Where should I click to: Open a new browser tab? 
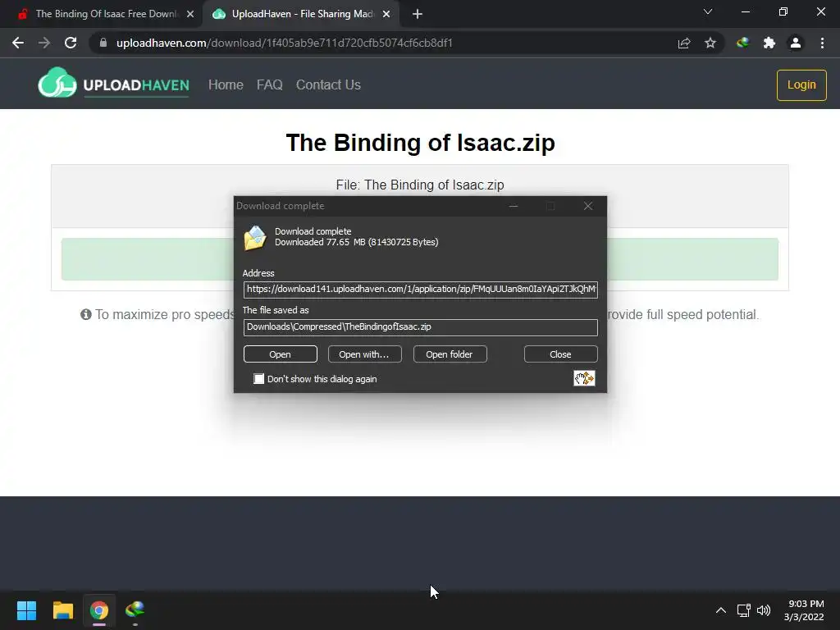(x=418, y=14)
